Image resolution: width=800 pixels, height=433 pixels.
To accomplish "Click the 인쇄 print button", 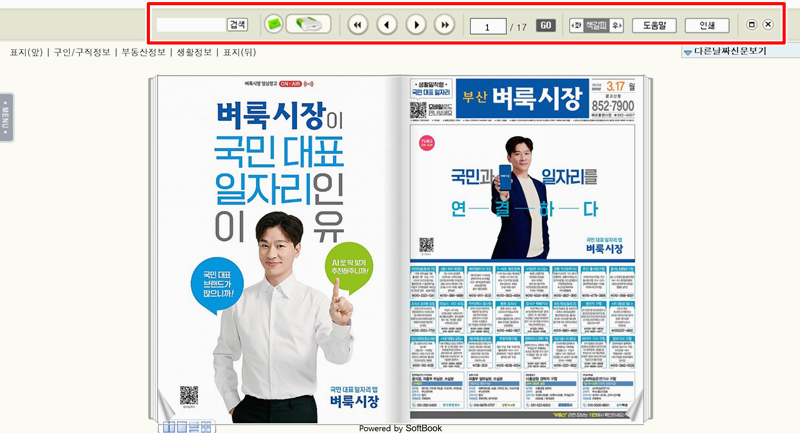I will coord(707,26).
